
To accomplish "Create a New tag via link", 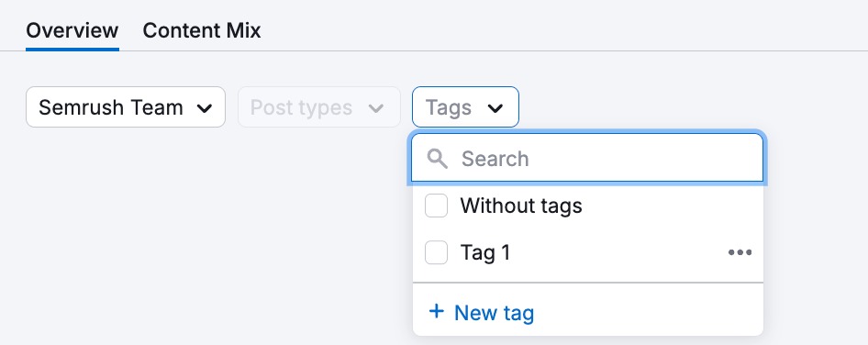I will coord(482,312).
